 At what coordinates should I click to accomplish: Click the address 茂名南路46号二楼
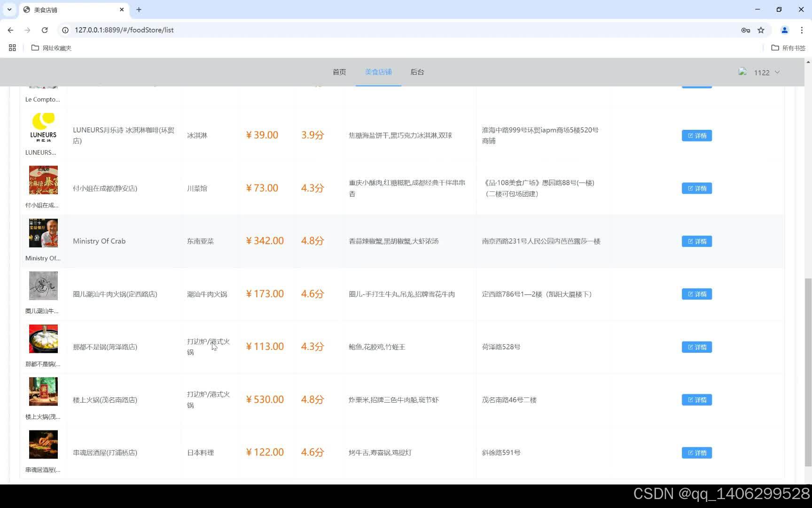[x=509, y=400]
